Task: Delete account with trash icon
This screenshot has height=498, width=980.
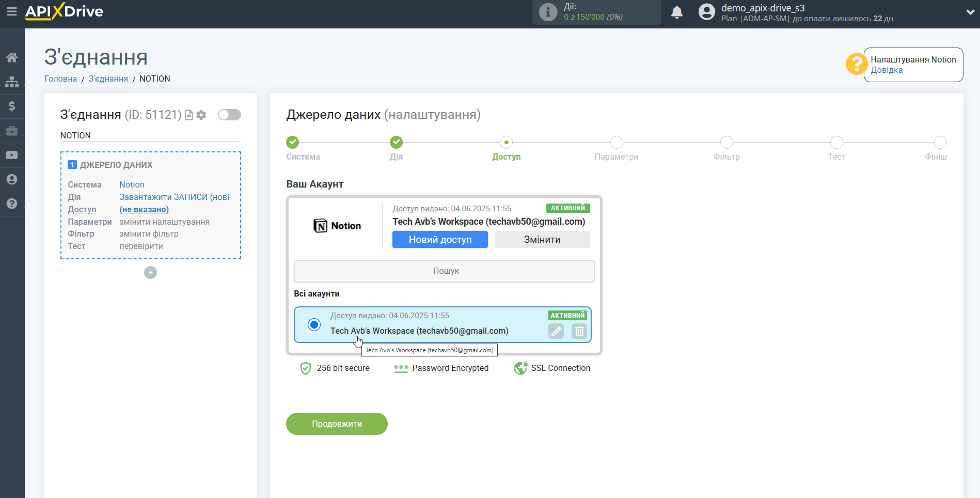Action: (579, 332)
